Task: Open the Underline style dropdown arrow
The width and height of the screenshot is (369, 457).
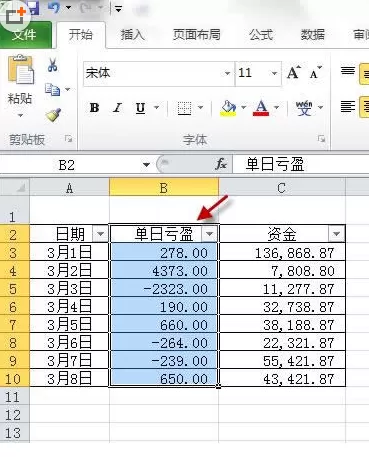Action: coord(156,107)
